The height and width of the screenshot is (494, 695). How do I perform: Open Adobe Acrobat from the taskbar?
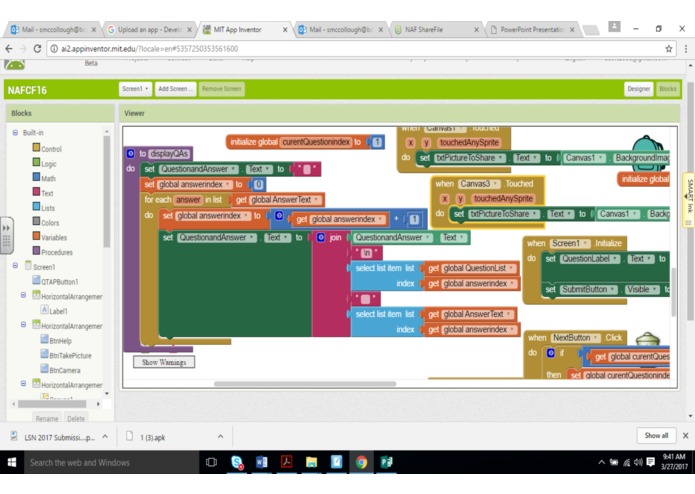pos(286,462)
